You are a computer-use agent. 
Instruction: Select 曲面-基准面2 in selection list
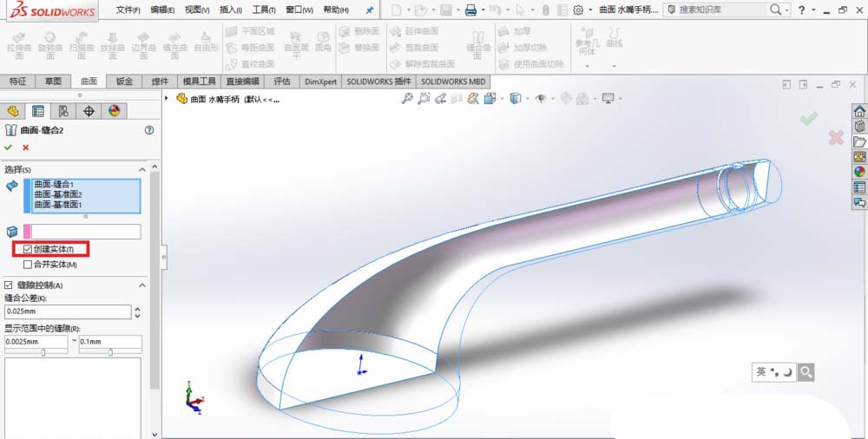(x=58, y=195)
